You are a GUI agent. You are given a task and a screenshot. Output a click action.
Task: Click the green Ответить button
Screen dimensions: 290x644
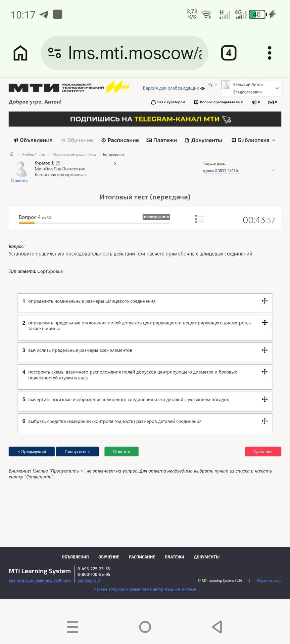(122, 451)
